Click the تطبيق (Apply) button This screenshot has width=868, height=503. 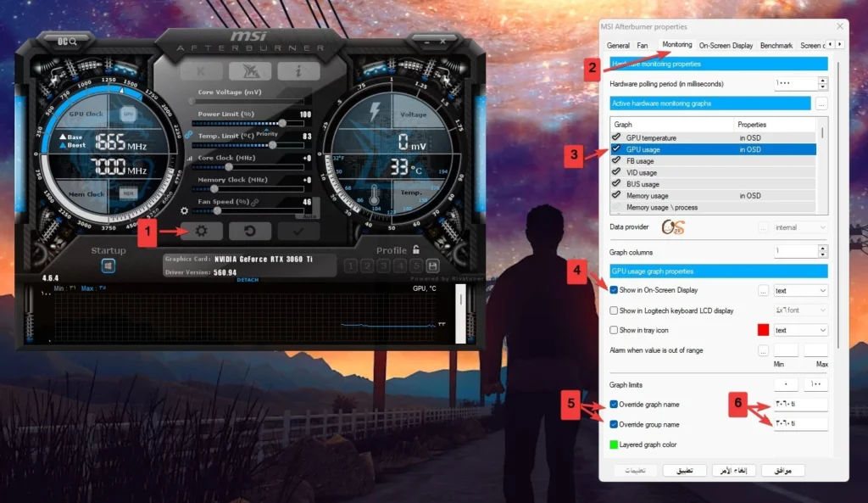click(x=684, y=471)
